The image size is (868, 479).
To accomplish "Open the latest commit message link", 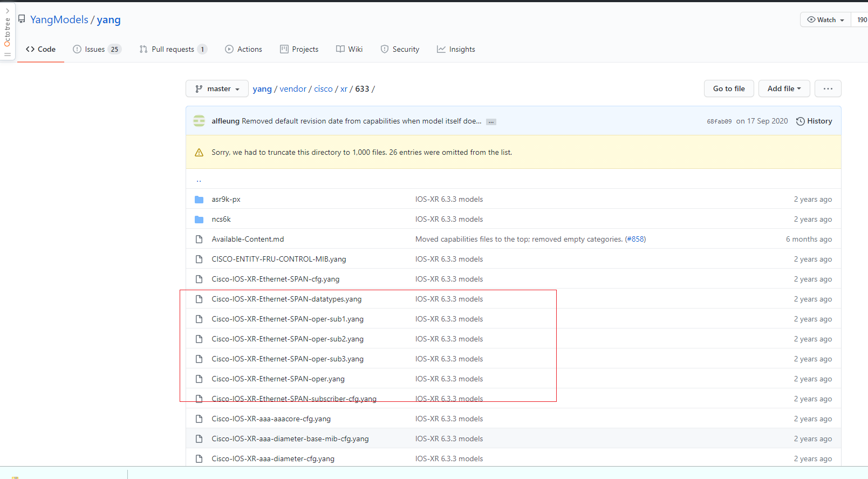I will (361, 121).
